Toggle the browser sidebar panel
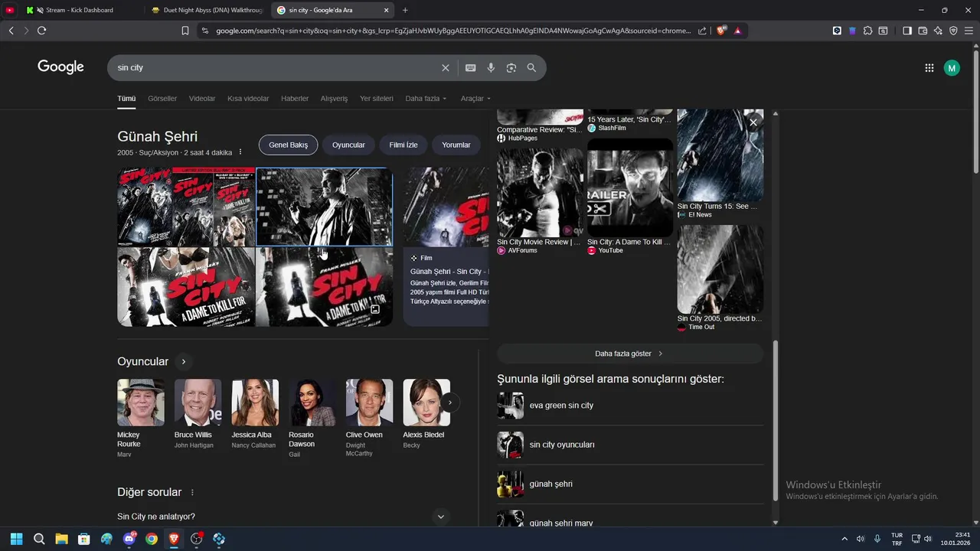 click(907, 31)
